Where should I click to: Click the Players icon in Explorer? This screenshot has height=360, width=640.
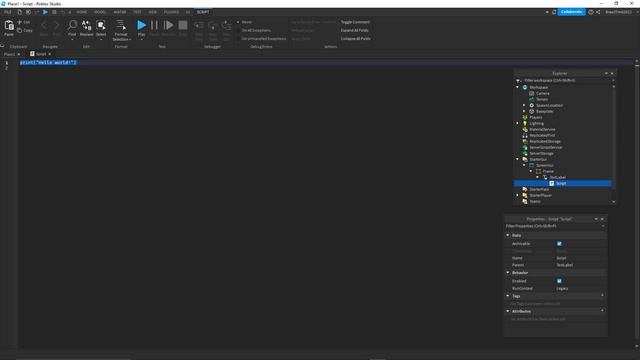pyautogui.click(x=525, y=117)
